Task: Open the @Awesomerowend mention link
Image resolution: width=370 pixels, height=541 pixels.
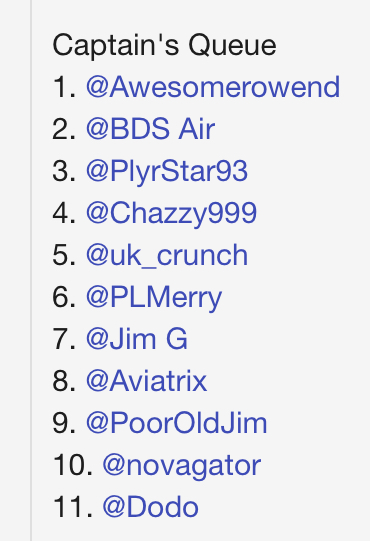Action: (213, 87)
